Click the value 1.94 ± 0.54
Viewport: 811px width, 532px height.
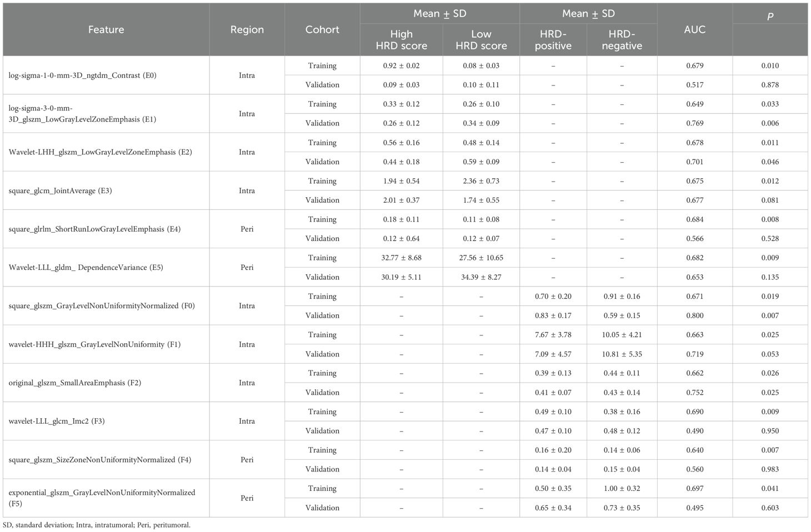tap(402, 180)
